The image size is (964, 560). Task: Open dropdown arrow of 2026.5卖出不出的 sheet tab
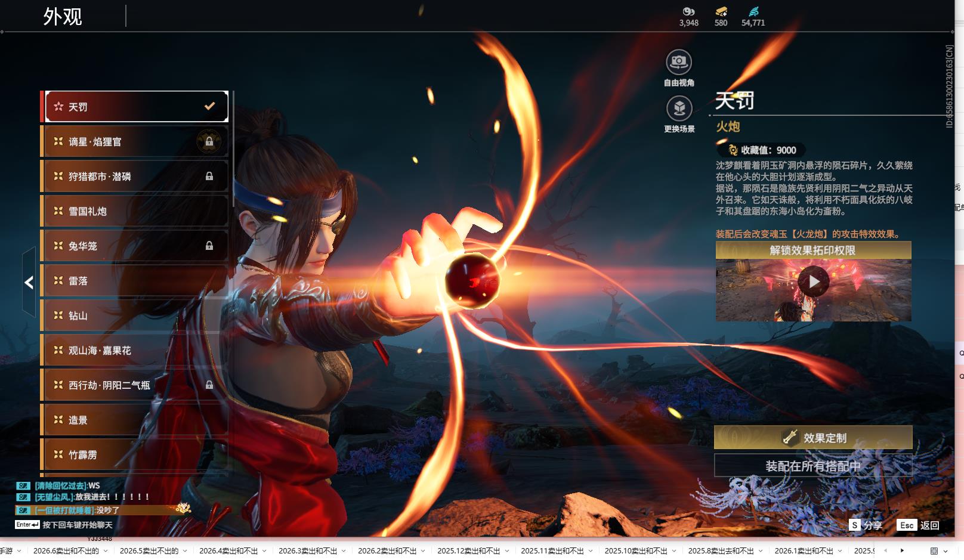click(186, 551)
